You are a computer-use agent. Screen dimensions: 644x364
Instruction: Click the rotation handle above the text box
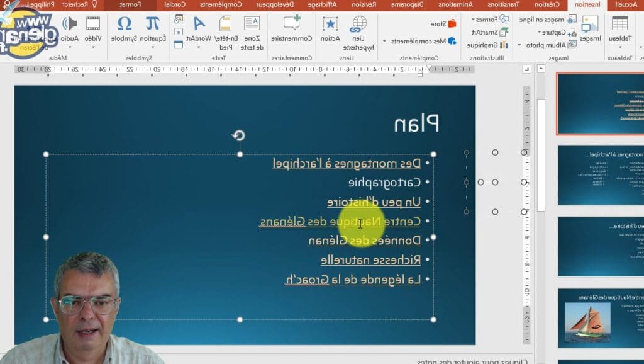point(238,135)
